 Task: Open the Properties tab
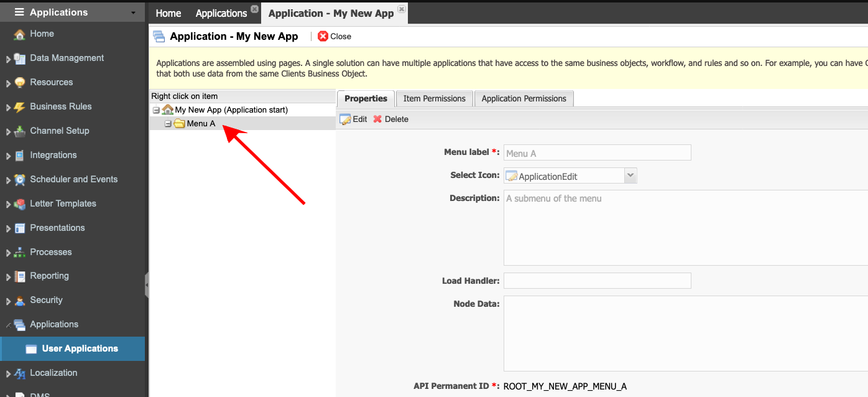(366, 98)
